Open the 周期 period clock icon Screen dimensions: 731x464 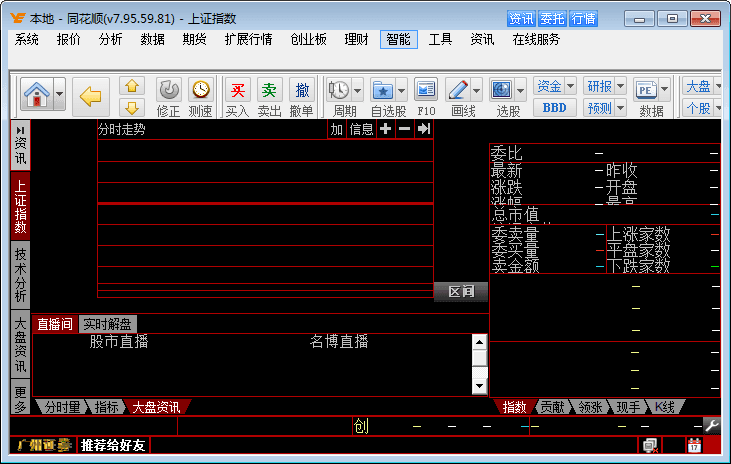[339, 90]
